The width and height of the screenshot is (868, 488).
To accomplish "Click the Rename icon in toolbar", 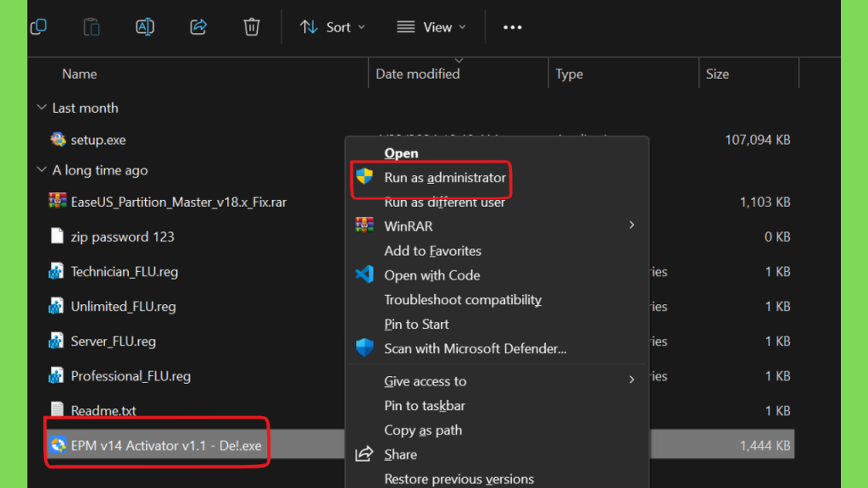I will (x=144, y=26).
